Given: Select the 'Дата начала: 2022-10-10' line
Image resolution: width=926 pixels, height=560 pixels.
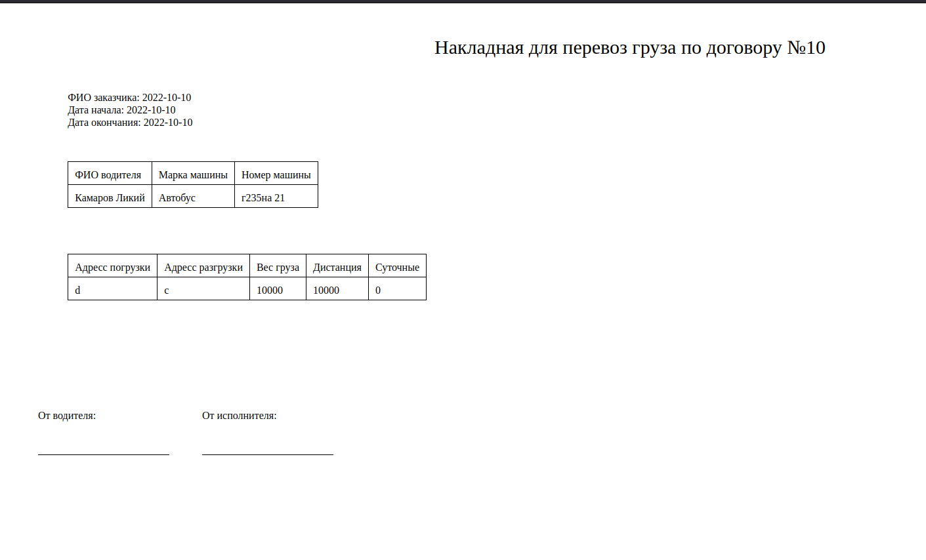Looking at the screenshot, I should coord(121,110).
